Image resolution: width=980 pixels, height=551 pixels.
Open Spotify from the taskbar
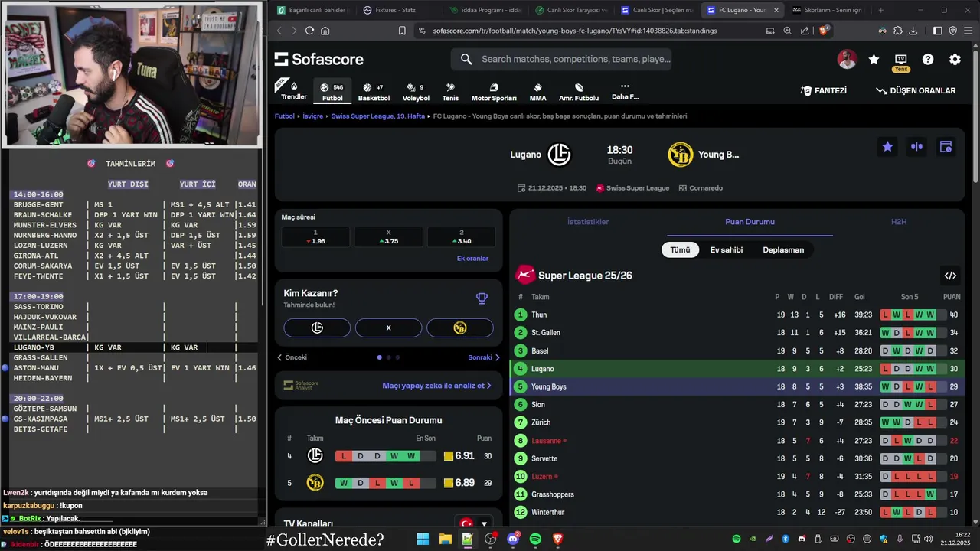[x=535, y=540]
